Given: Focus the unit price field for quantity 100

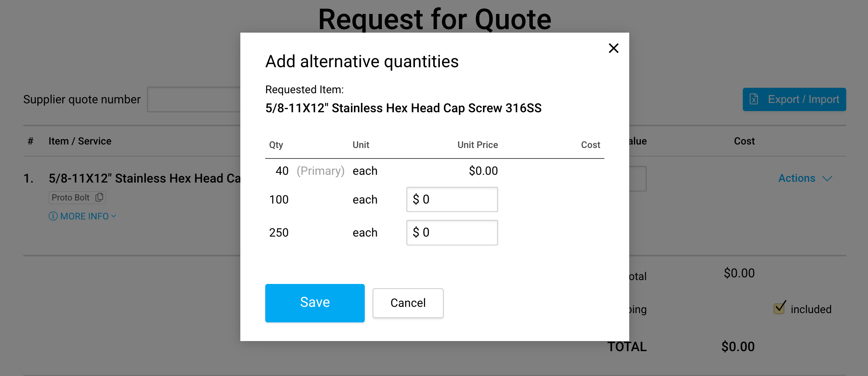Looking at the screenshot, I should (452, 199).
